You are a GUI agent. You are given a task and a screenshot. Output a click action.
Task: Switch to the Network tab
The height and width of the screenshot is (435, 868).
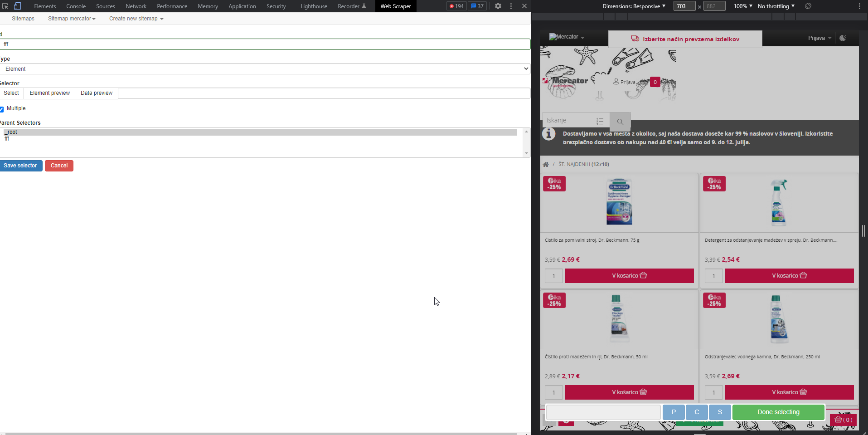pyautogui.click(x=136, y=6)
